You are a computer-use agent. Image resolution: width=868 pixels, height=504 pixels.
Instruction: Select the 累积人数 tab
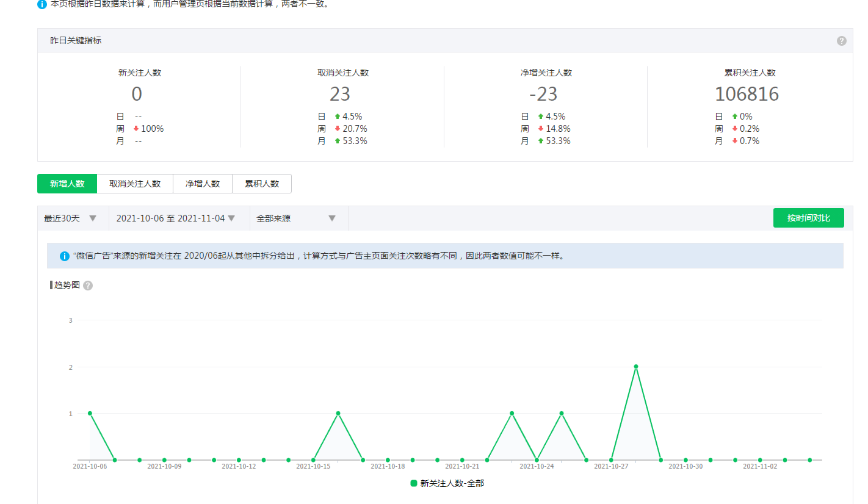click(262, 184)
